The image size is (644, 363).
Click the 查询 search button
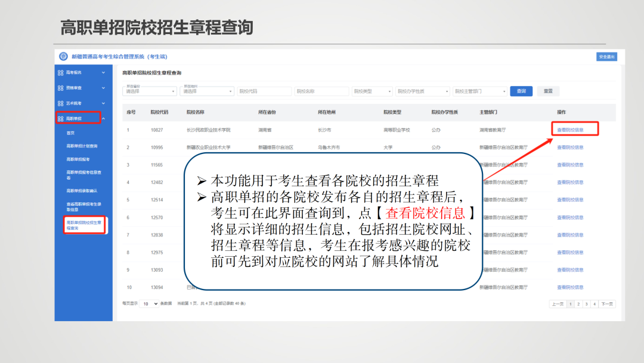[x=521, y=91]
